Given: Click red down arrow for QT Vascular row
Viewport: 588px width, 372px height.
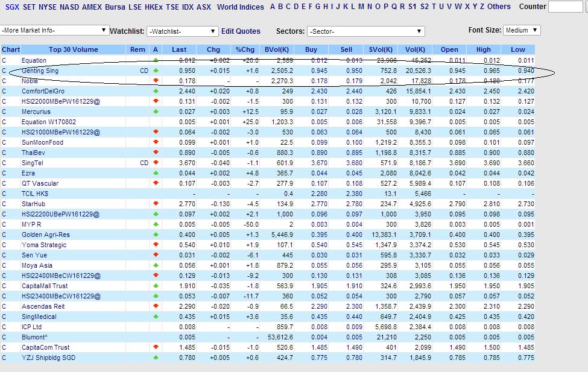Looking at the screenshot, I should (x=156, y=183).
